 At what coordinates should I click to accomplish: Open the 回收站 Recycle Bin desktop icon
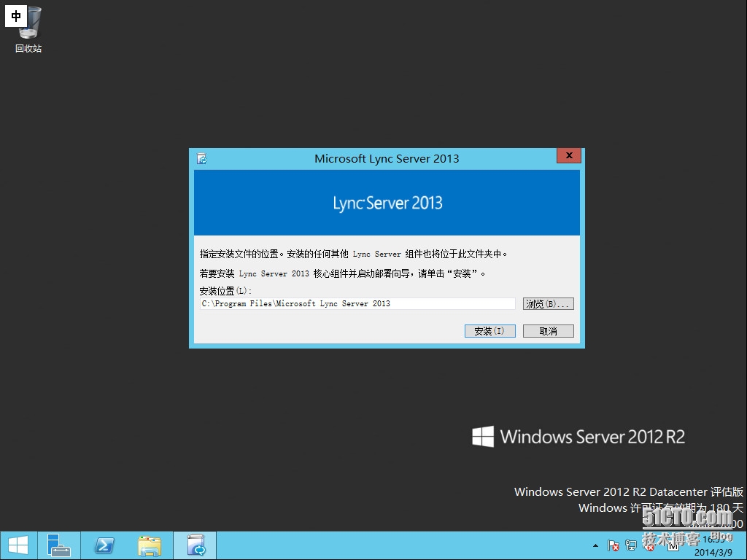click(28, 29)
